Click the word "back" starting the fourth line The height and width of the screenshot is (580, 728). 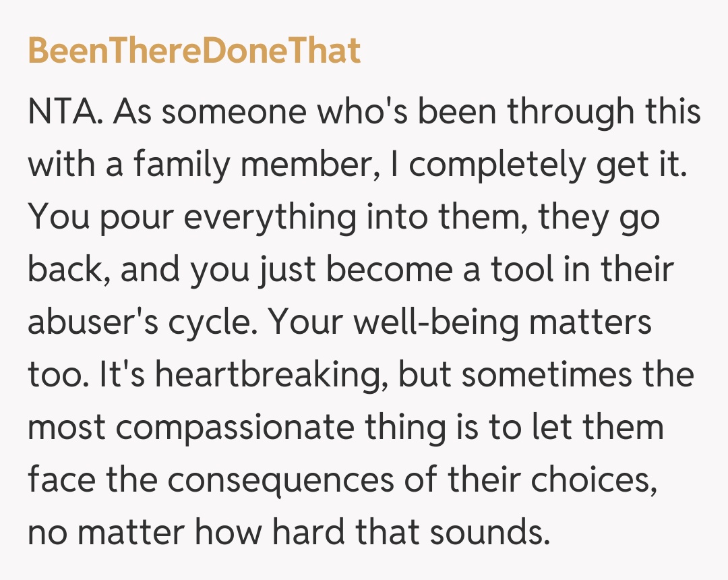pyautogui.click(x=65, y=270)
